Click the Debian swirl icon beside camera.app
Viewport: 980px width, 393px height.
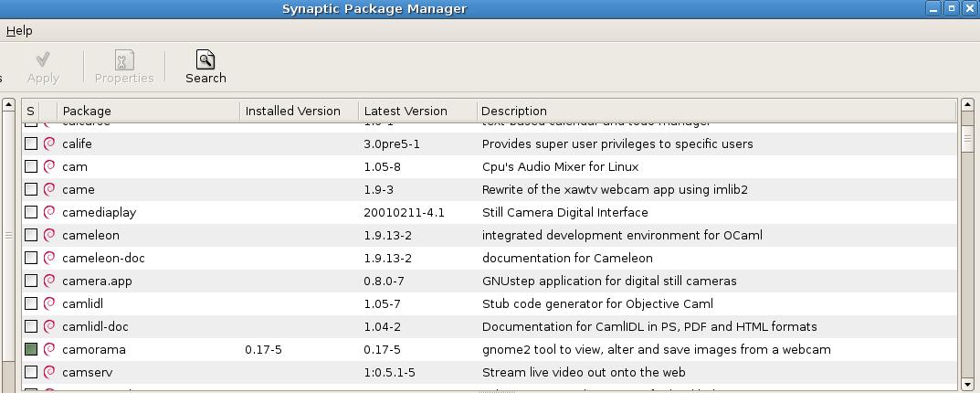tap(49, 281)
